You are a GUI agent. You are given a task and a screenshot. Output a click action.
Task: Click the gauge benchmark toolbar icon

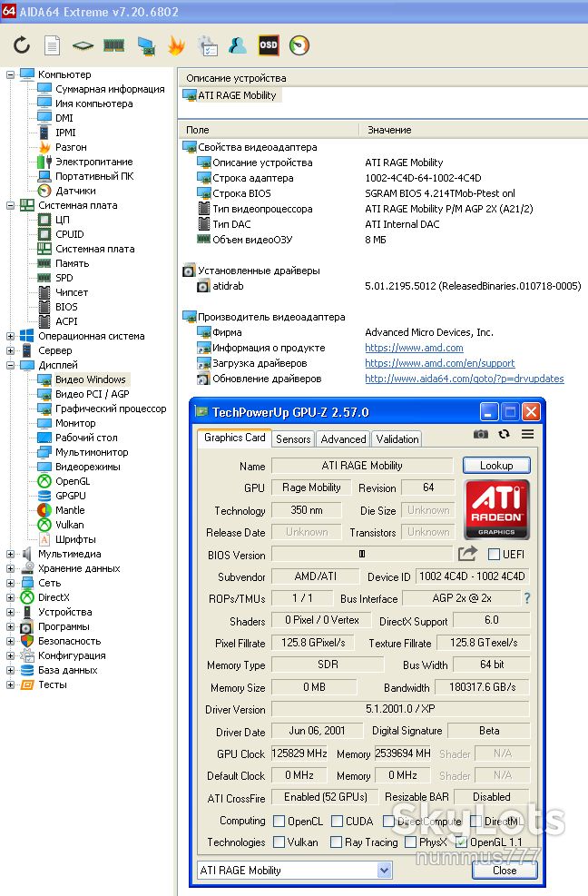(299, 45)
